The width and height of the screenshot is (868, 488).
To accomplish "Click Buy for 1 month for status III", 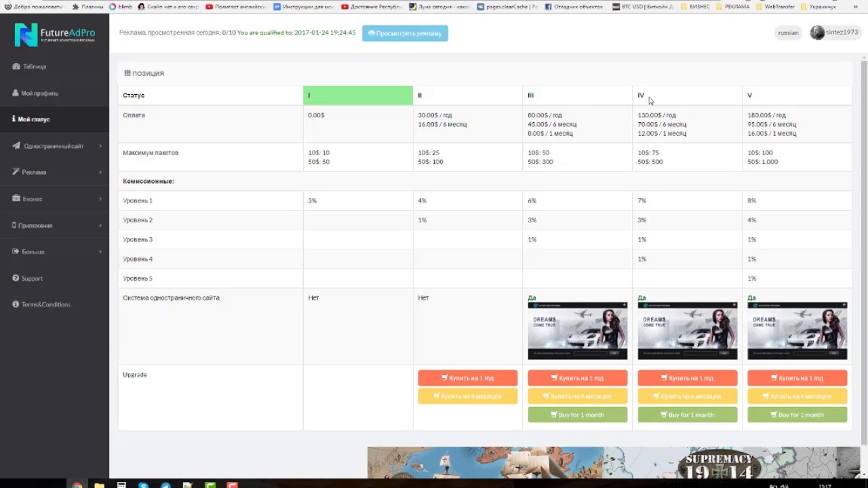I will [578, 415].
